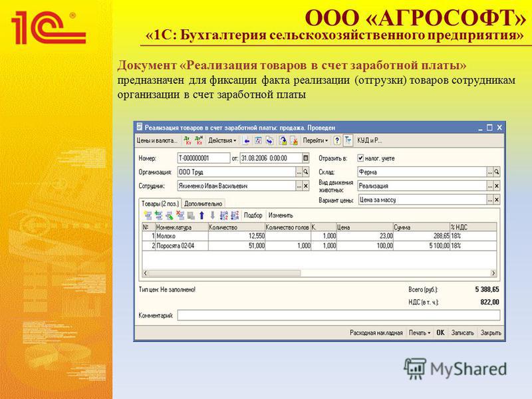Toggle the налог. учете checkbox
The height and width of the screenshot is (399, 532).
click(x=360, y=158)
